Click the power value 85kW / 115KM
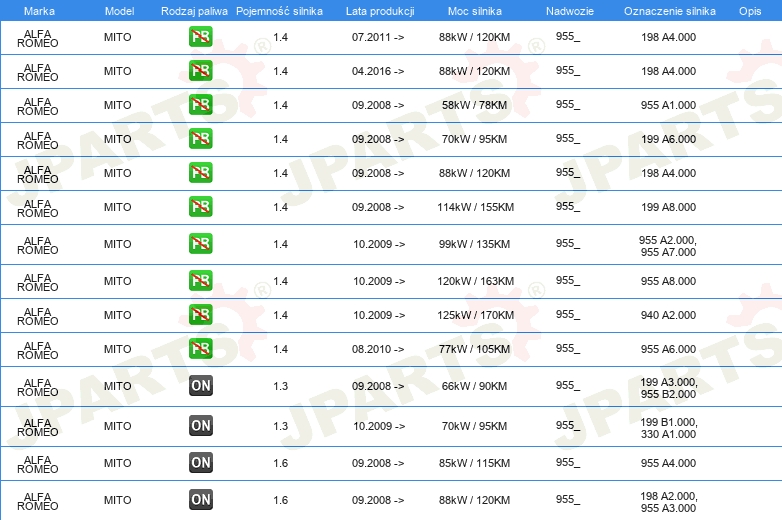The height and width of the screenshot is (520, 782). pyautogui.click(x=474, y=463)
